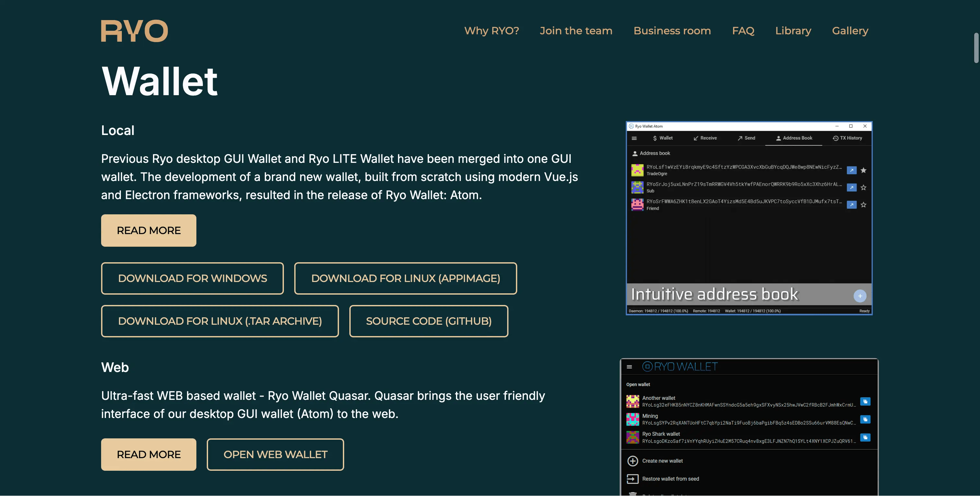Click the send arrow for TradeOgre address
This screenshot has width=980, height=496.
click(x=852, y=170)
